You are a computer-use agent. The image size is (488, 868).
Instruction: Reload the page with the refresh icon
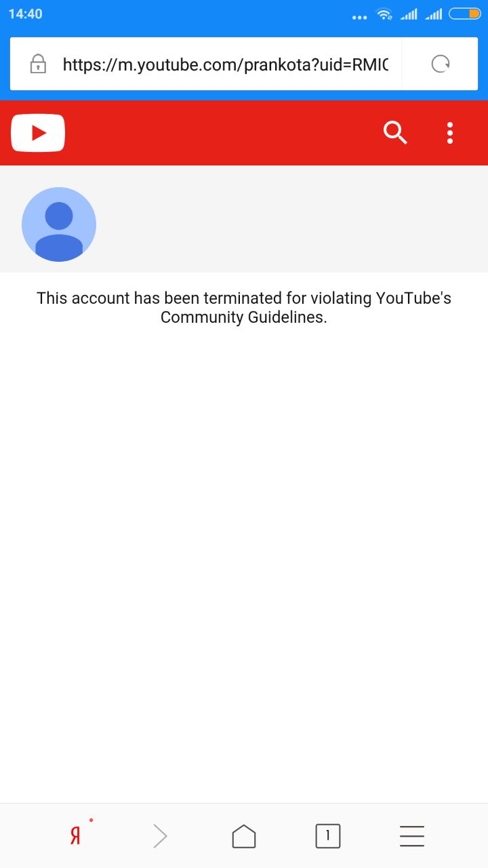tap(441, 64)
